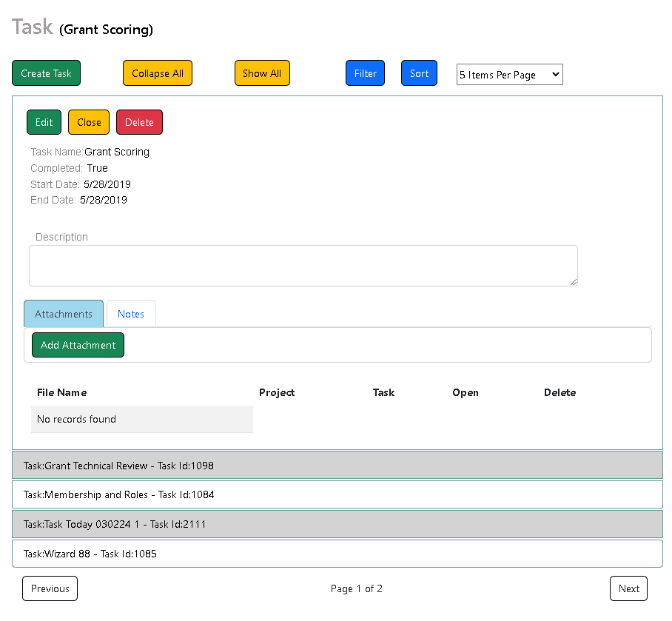Go to the Next page
The height and width of the screenshot is (621, 672).
coord(628,588)
